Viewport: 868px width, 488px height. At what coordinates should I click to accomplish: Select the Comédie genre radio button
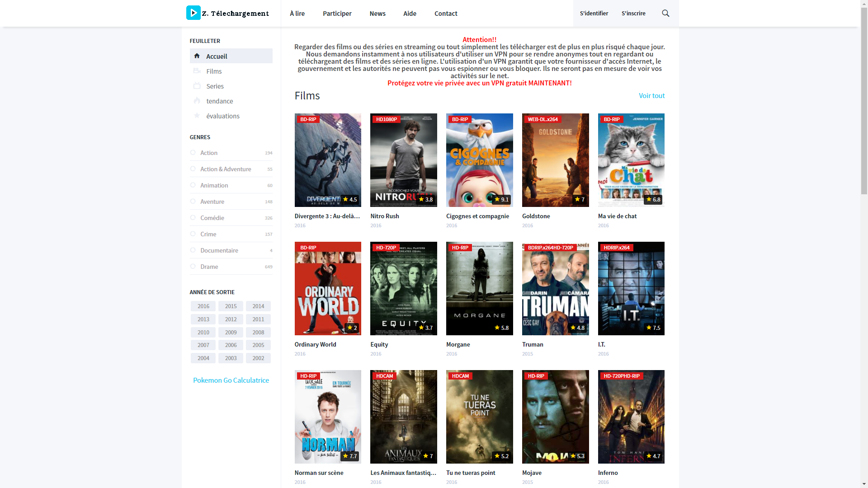click(193, 218)
